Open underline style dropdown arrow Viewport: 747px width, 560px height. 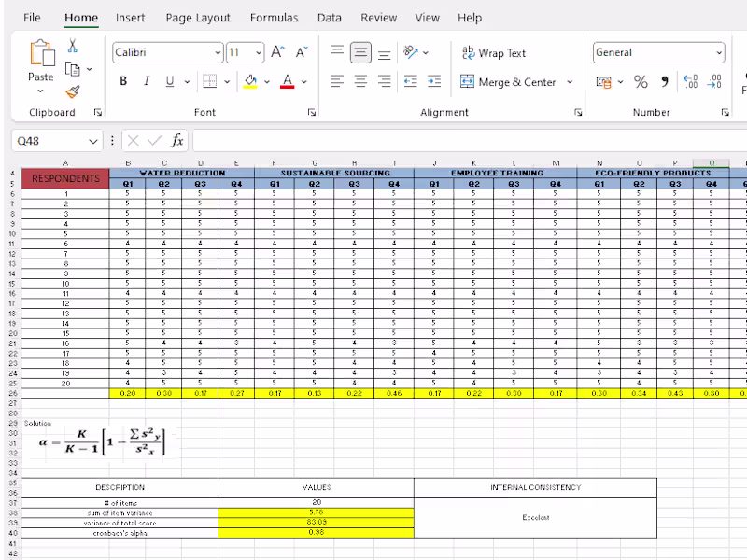click(188, 82)
